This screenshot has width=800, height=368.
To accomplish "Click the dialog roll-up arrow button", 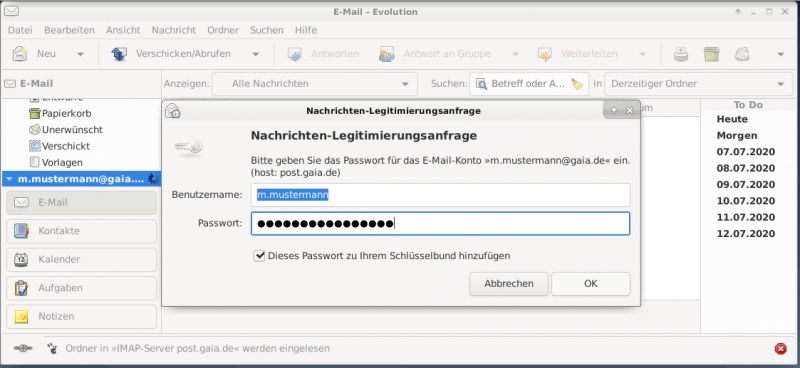I will click(614, 110).
